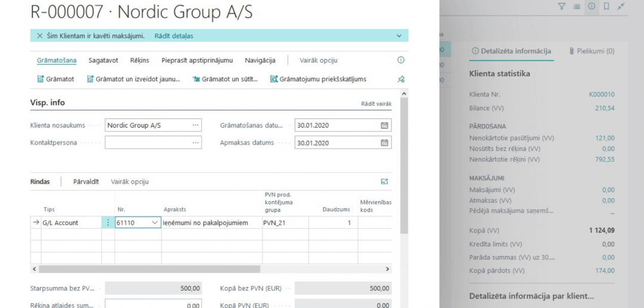Open the Sagatavot menu

point(103,60)
